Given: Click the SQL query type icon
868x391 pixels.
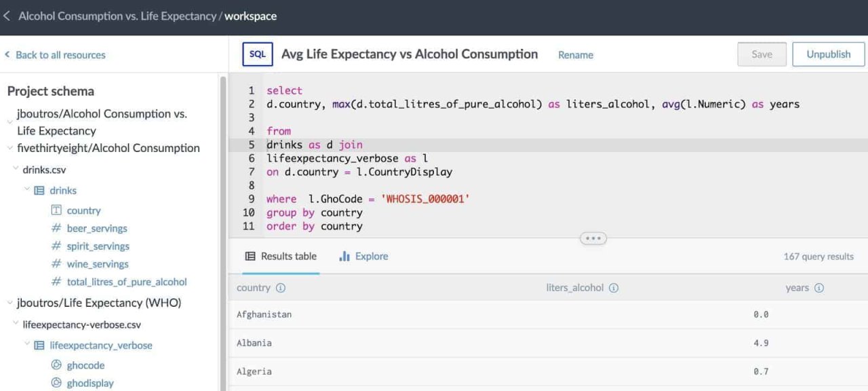Looking at the screenshot, I should (258, 54).
